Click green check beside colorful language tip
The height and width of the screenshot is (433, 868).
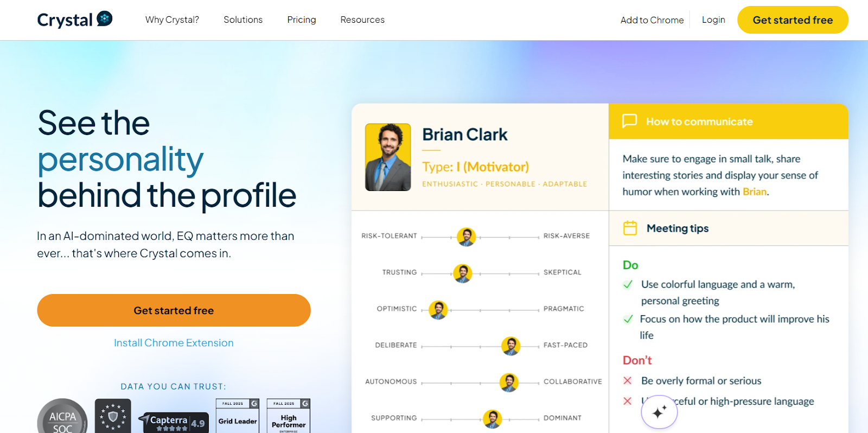(628, 284)
